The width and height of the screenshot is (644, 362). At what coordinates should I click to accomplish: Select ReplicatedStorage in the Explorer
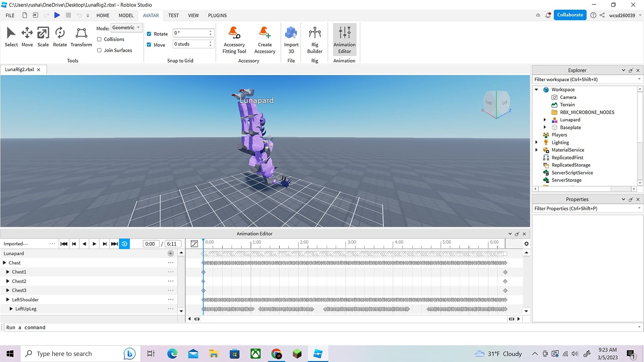point(571,165)
